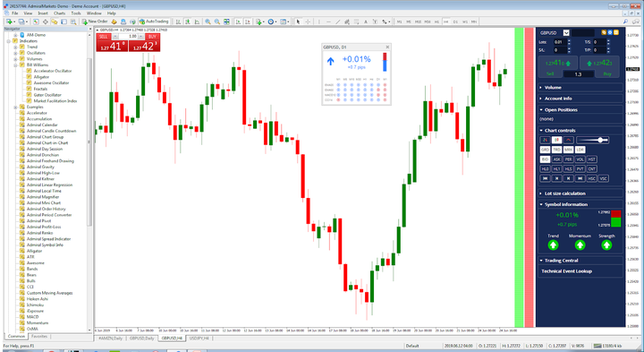
Task: Collapse the Chart controls section
Action: [x=580, y=131]
